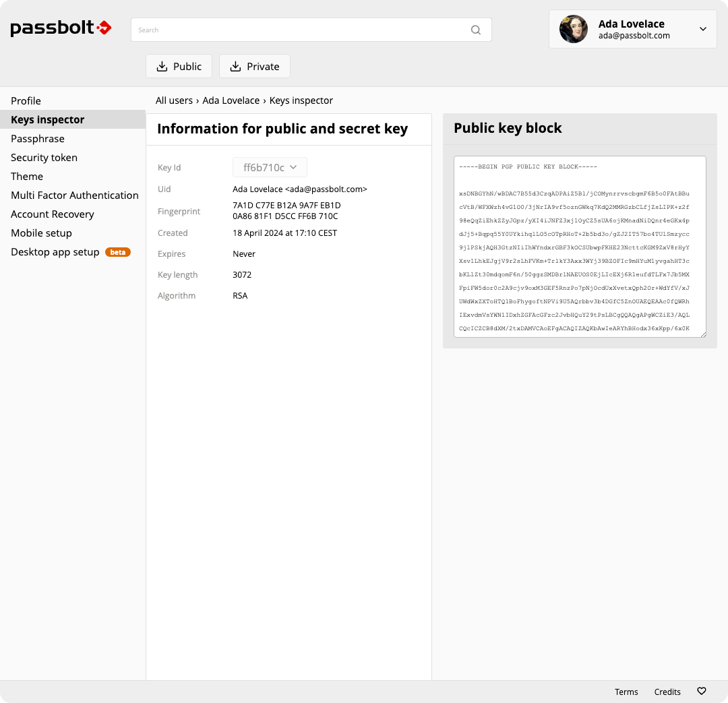Go to the Passphrase section
The width and height of the screenshot is (728, 703).
[x=38, y=139]
